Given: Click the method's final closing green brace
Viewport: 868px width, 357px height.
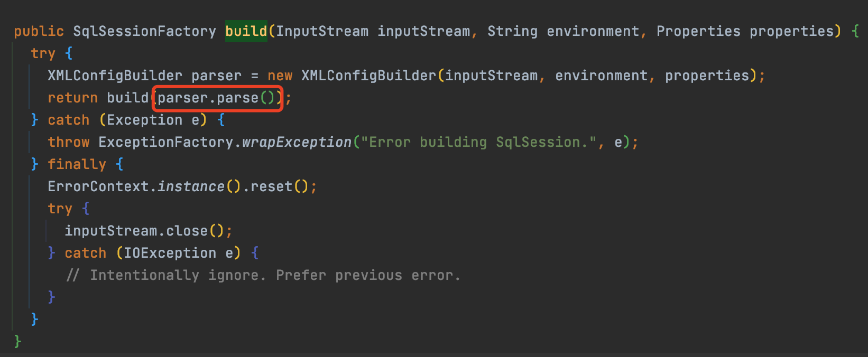Looking at the screenshot, I should pos(17,341).
